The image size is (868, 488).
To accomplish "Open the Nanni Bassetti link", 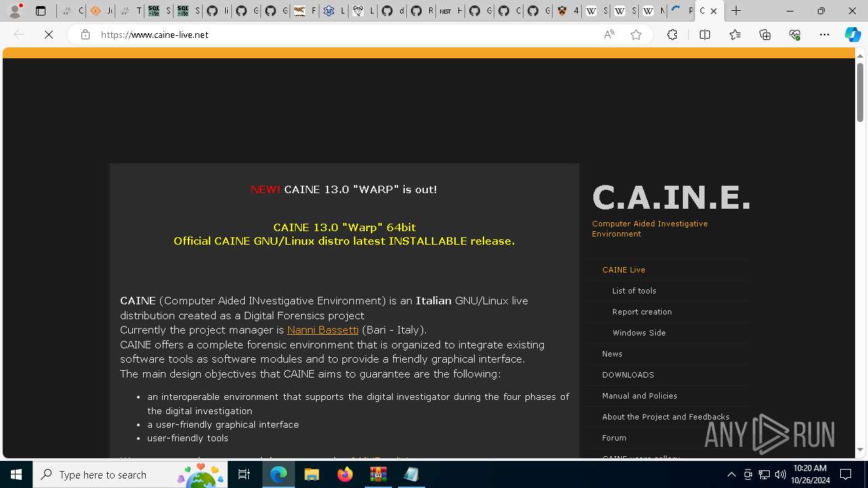I will tap(323, 330).
